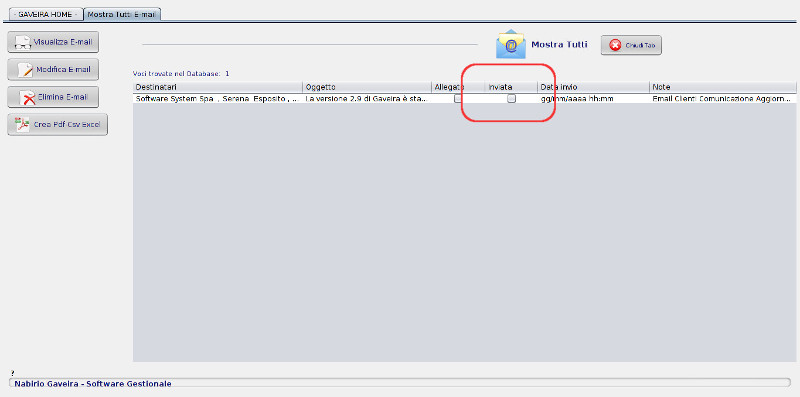The image size is (800, 397).
Task: Click the question mark help icon
Action: (x=12, y=374)
